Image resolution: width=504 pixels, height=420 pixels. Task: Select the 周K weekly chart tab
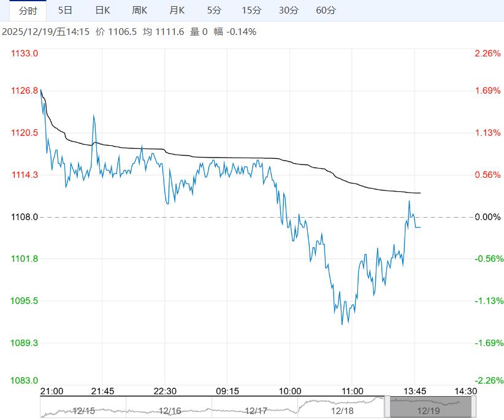(x=139, y=10)
